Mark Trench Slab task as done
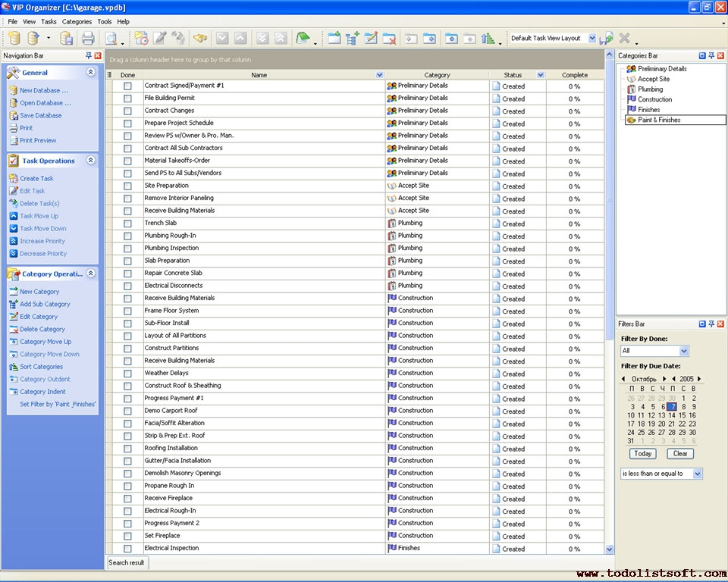Image resolution: width=728 pixels, height=582 pixels. click(x=127, y=224)
